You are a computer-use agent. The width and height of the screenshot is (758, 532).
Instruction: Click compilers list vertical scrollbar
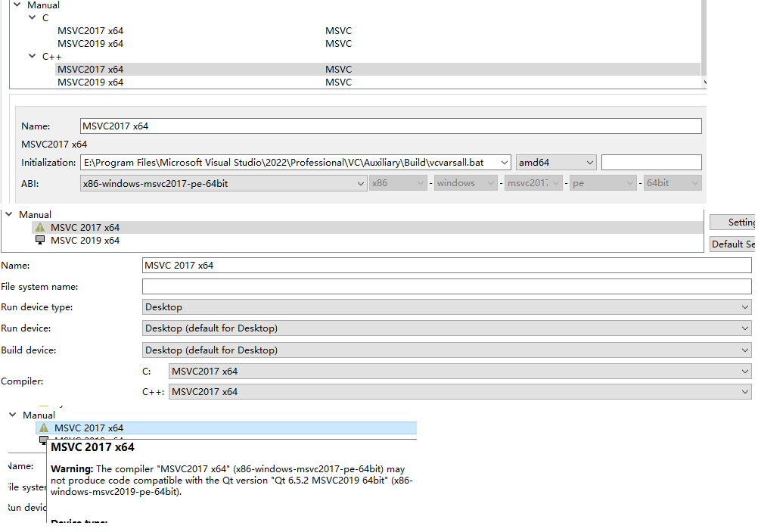704,39
